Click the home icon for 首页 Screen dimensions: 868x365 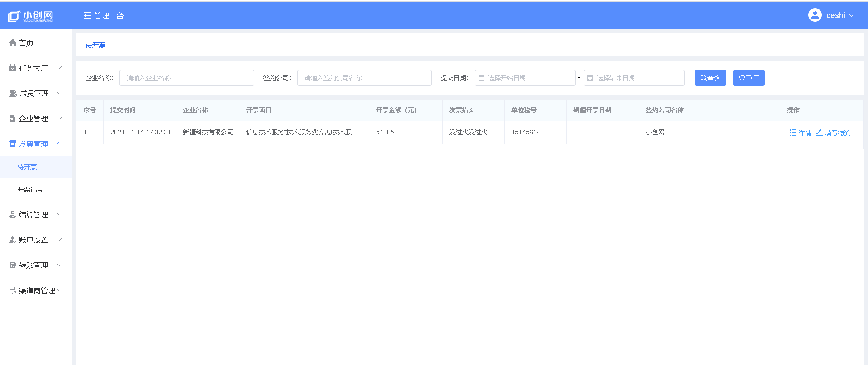13,43
